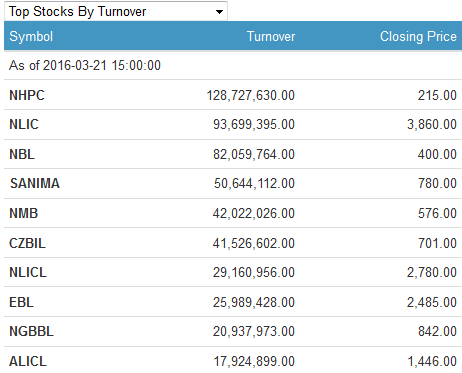Viewport: 462px width, 373px height.
Task: Click the dropdown arrow beside Top Stocks
Action: click(x=219, y=12)
